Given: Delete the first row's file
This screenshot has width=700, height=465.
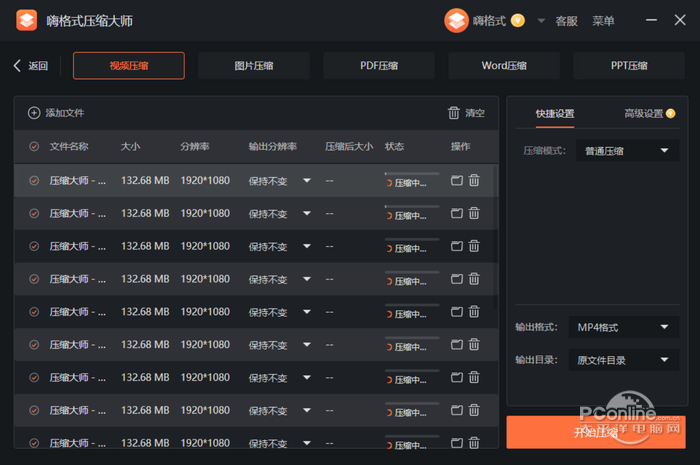Looking at the screenshot, I should pyautogui.click(x=474, y=180).
